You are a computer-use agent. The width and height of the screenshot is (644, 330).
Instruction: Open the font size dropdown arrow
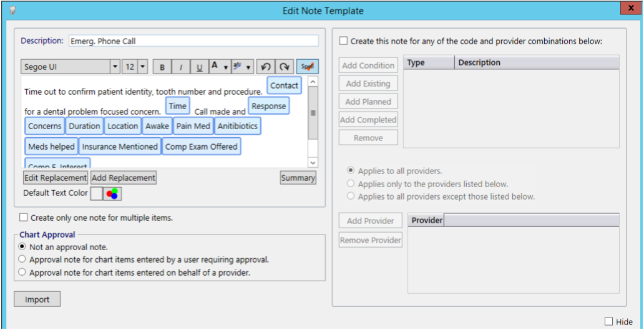pyautogui.click(x=142, y=67)
